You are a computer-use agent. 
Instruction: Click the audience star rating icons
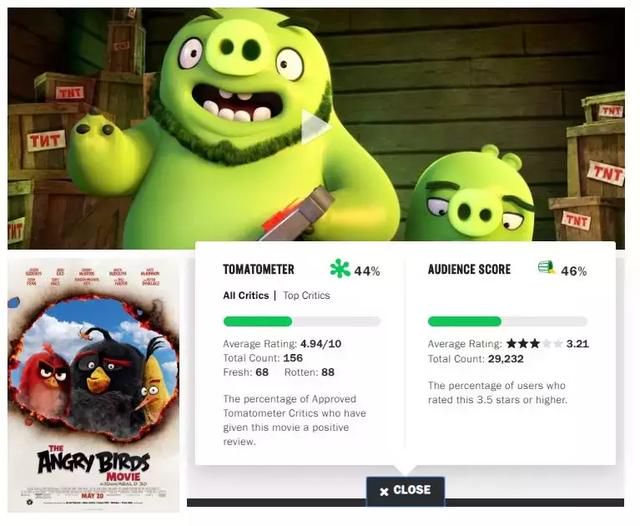tap(534, 344)
